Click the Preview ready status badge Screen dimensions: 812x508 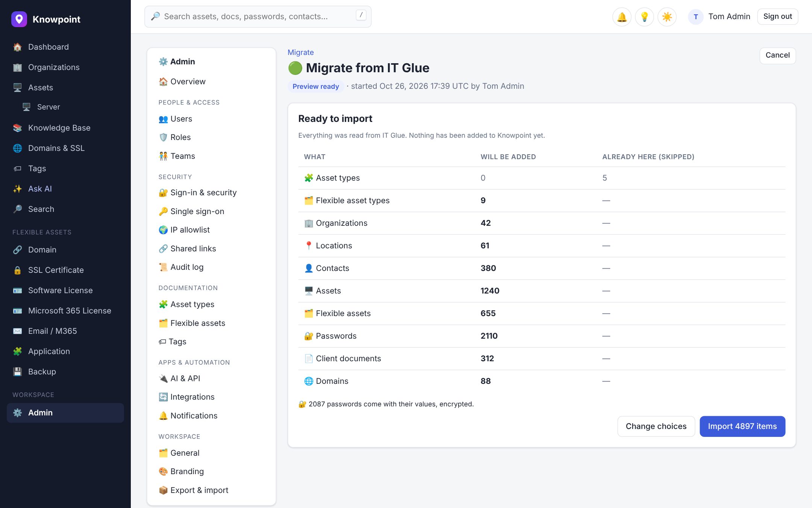(316, 87)
